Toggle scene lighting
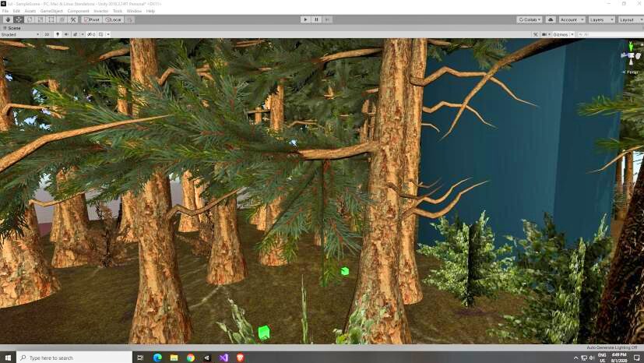 click(x=58, y=34)
